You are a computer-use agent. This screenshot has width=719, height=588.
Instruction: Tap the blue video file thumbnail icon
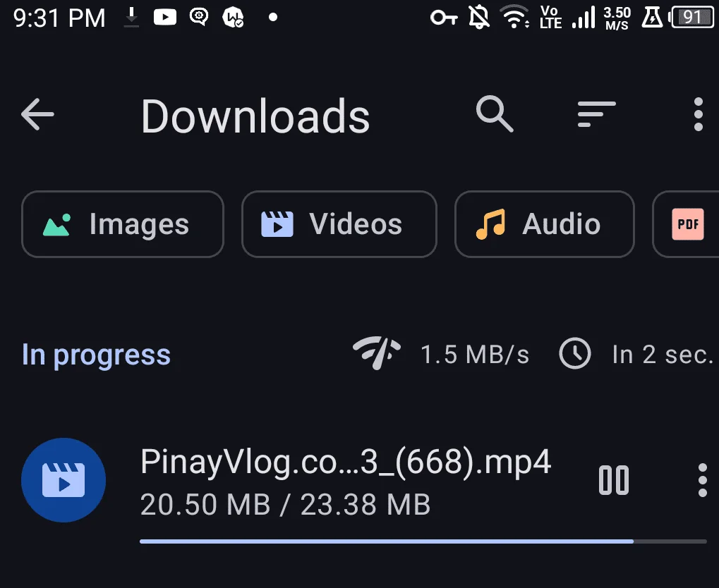[64, 480]
